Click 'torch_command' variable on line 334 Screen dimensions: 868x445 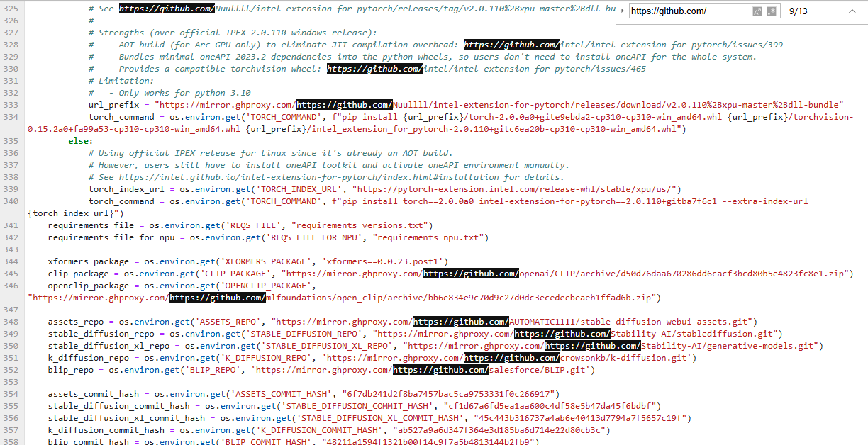coord(121,117)
